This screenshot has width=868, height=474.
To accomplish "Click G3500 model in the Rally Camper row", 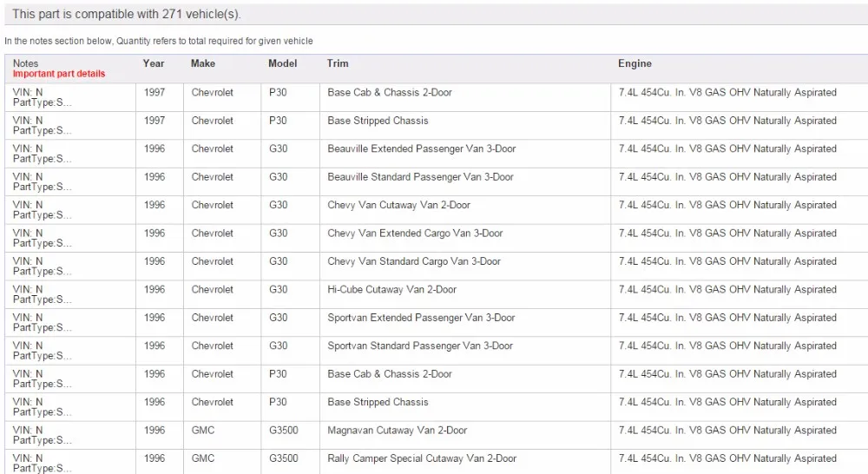I will coord(284,458).
